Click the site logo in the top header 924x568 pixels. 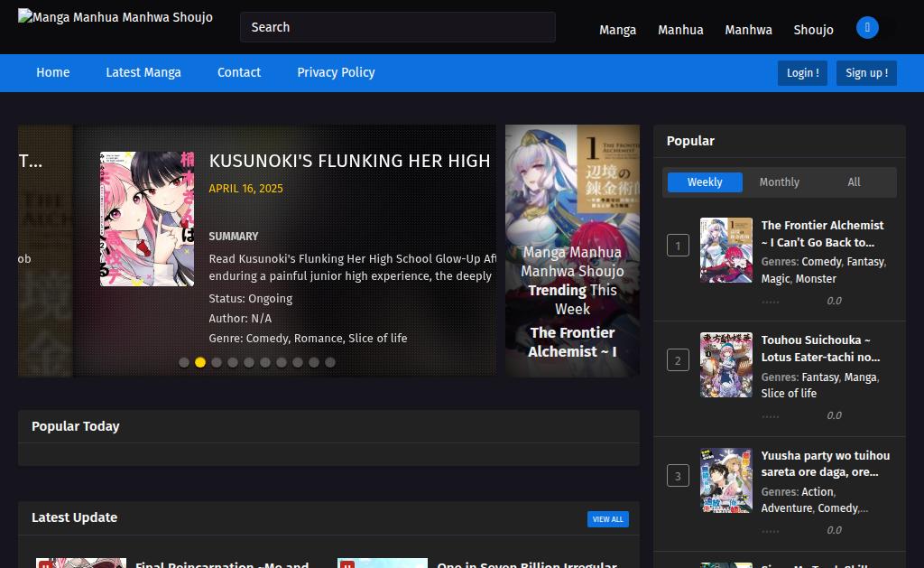[115, 17]
